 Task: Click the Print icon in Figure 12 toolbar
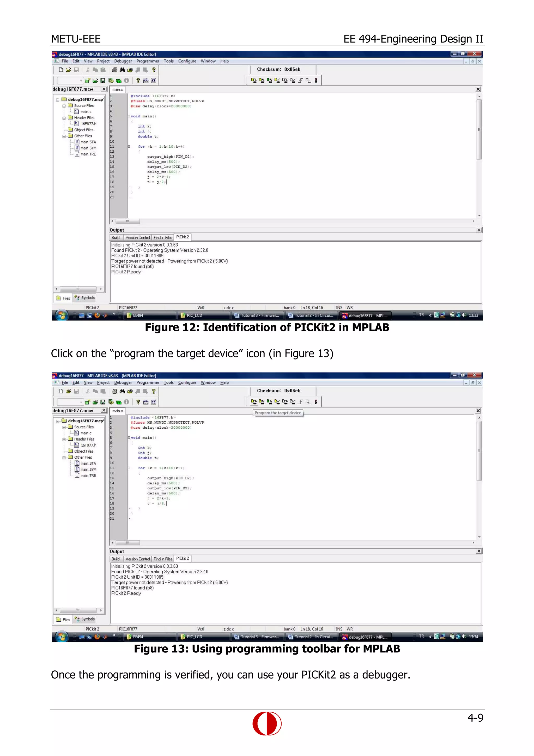[x=114, y=70]
